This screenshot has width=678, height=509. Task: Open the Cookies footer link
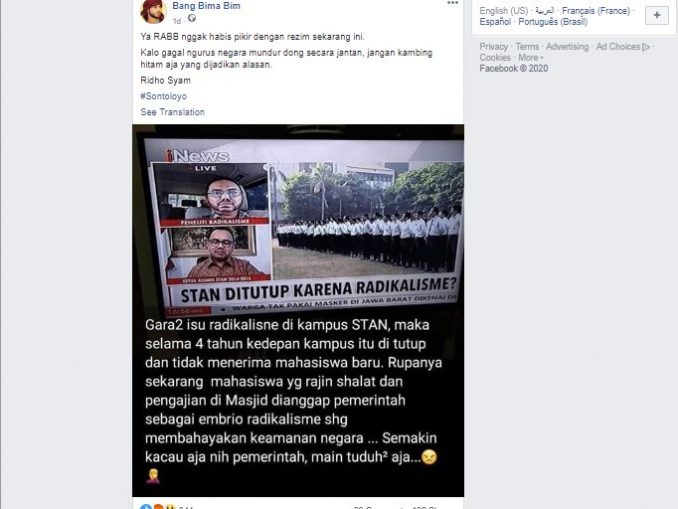(495, 58)
